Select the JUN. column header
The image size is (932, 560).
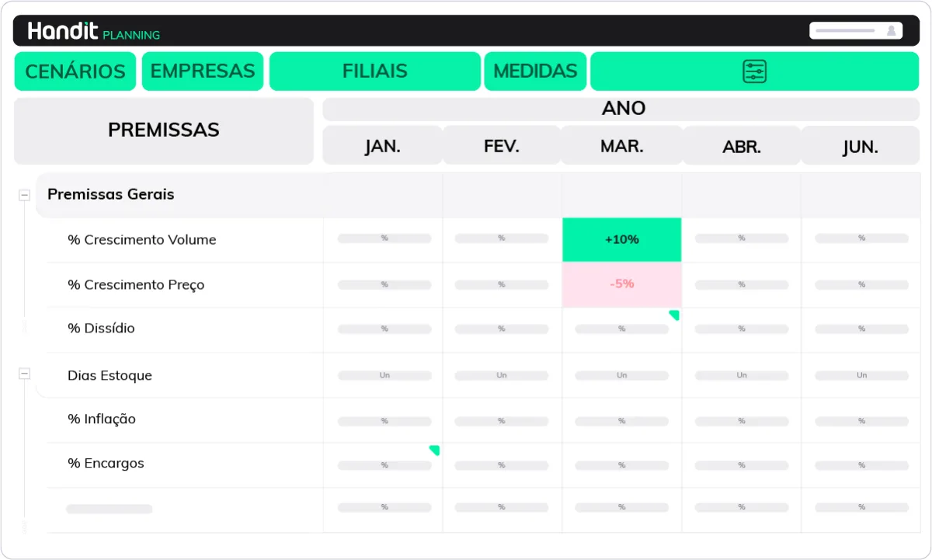pos(861,146)
